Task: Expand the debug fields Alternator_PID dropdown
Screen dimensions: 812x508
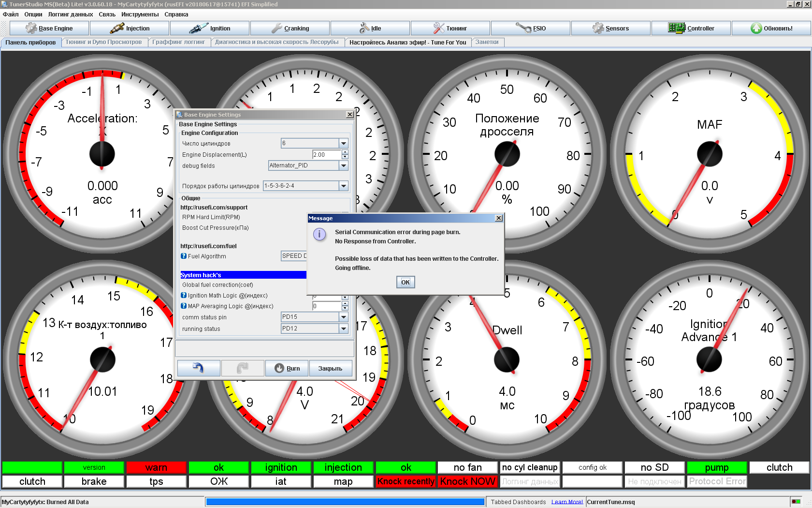Action: (x=344, y=165)
